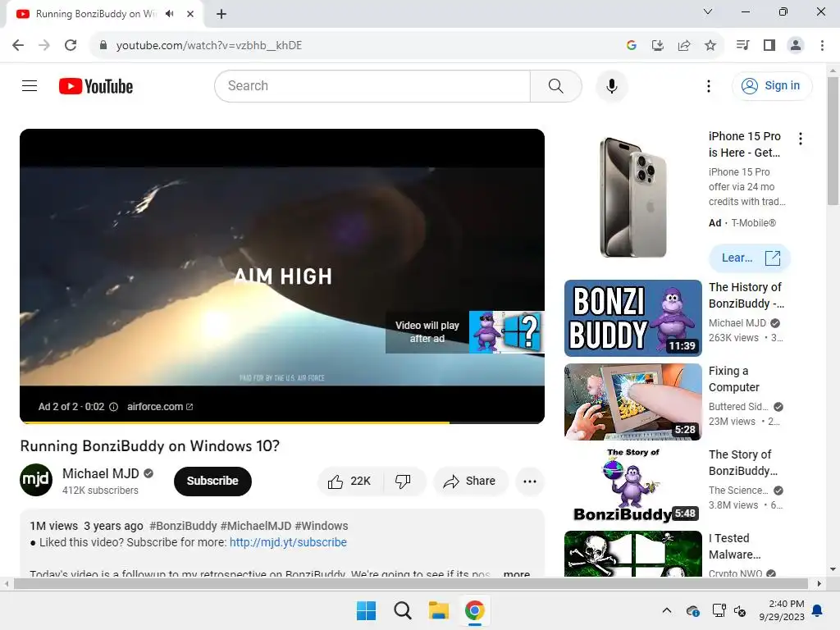Click the vertical page scrollbar
This screenshot has height=630, width=840.
pos(833,140)
